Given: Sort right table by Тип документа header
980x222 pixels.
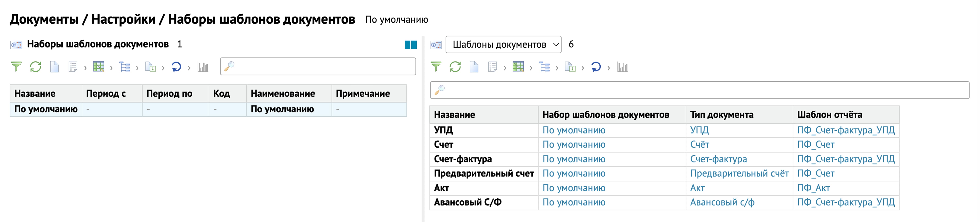Looking at the screenshot, I should [x=739, y=115].
